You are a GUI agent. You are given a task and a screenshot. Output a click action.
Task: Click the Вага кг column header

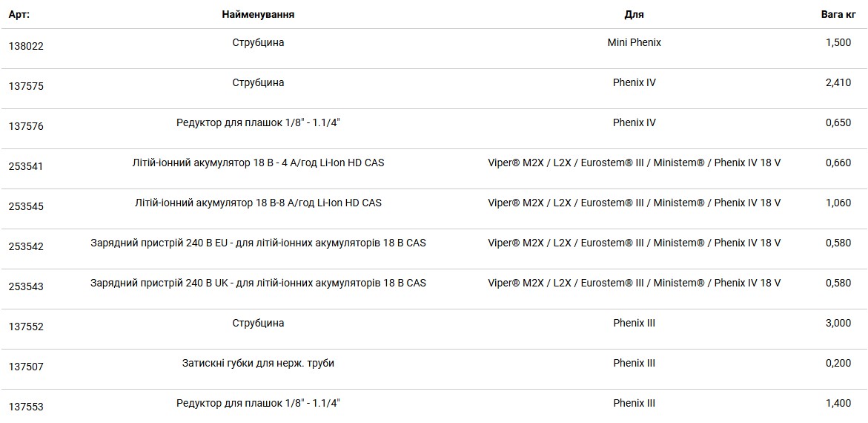click(838, 14)
